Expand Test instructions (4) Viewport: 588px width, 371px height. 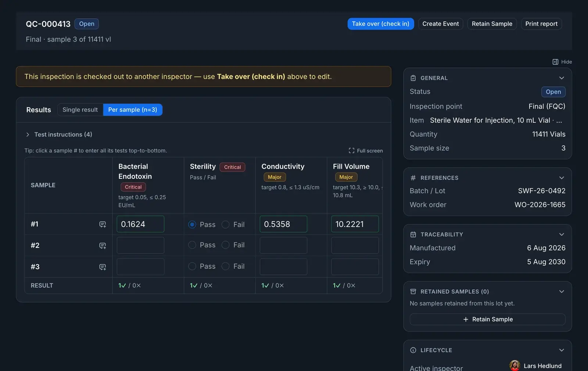59,135
